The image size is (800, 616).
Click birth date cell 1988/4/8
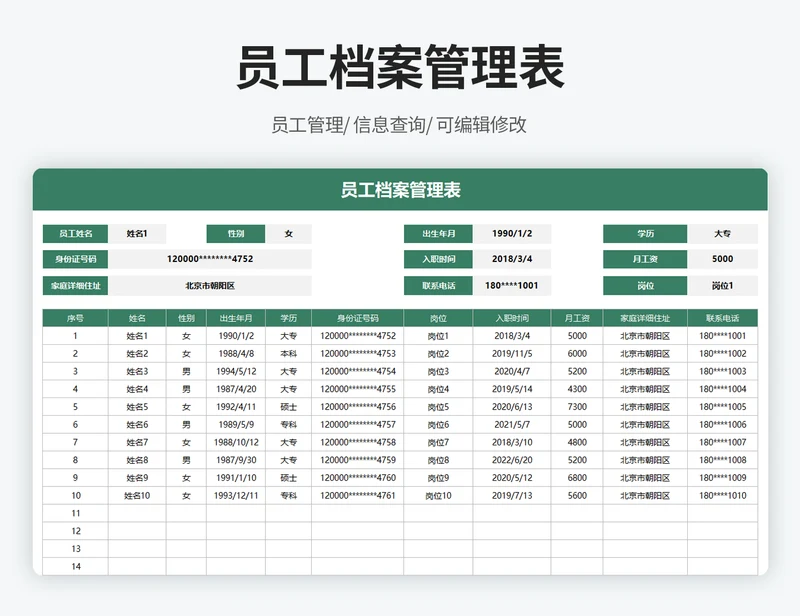(x=236, y=354)
